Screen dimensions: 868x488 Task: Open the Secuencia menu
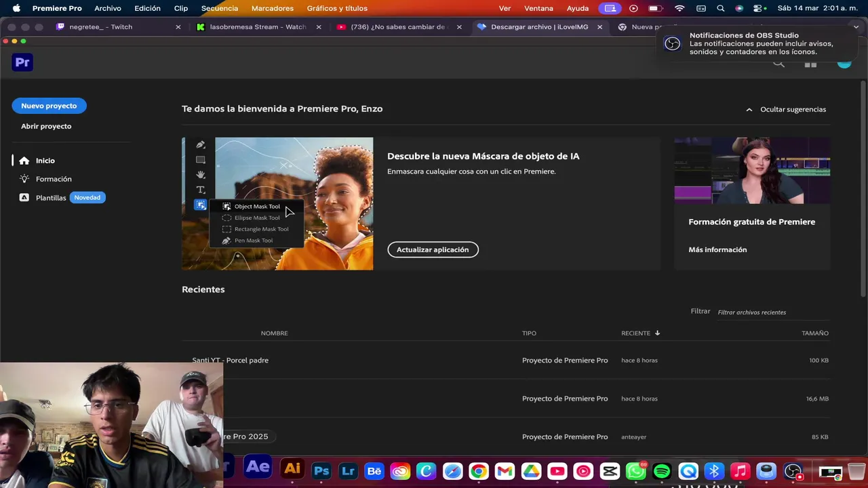[x=220, y=8]
